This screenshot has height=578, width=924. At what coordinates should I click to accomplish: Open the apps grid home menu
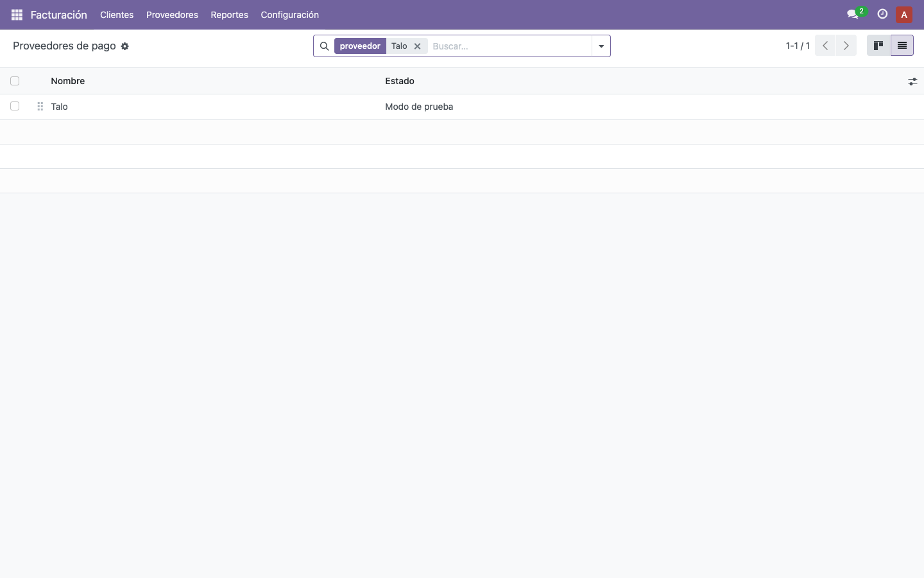pyautogui.click(x=17, y=15)
